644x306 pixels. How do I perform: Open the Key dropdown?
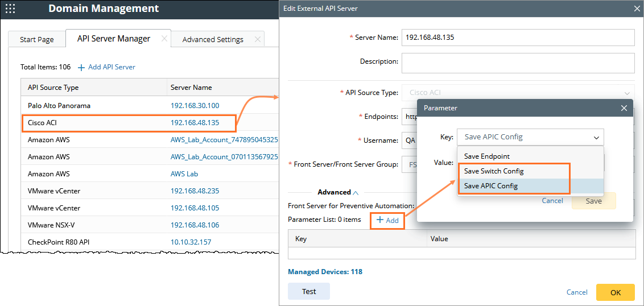point(596,137)
